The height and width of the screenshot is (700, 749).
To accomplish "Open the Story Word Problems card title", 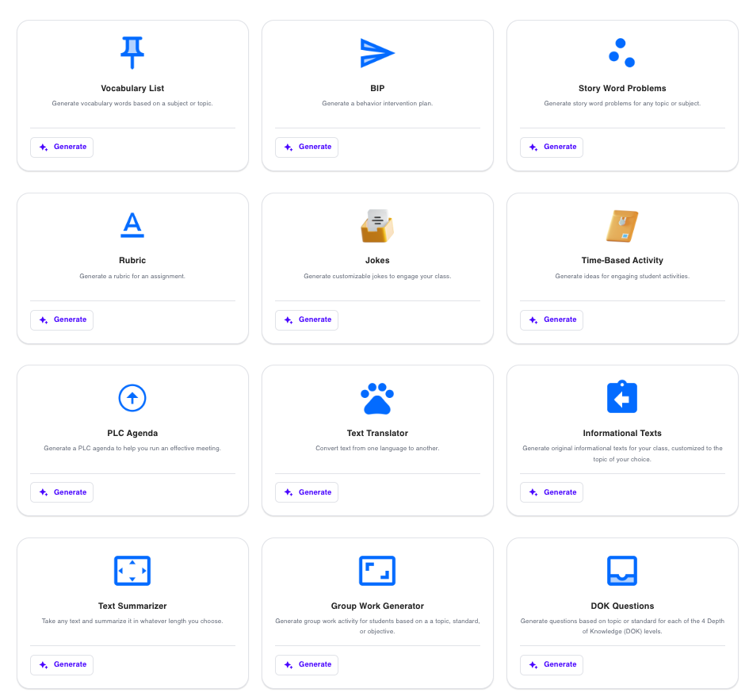I will [x=622, y=88].
